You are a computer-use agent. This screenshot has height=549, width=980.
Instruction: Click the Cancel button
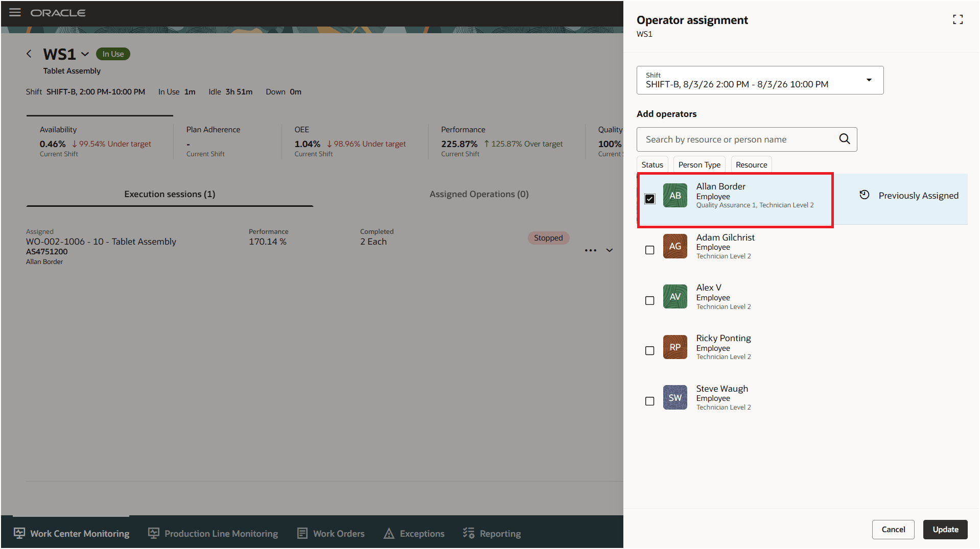pos(893,529)
